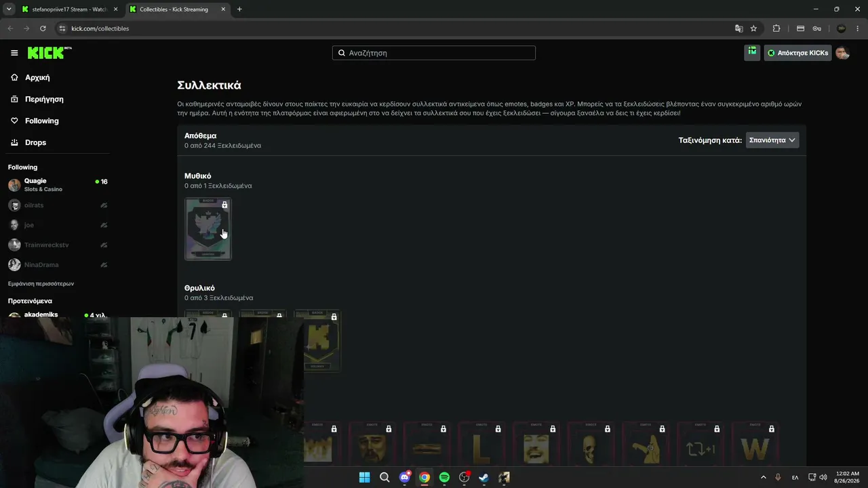Viewport: 868px width, 488px height.
Task: Click the Chrome icon in the taskbar
Action: coord(425,477)
